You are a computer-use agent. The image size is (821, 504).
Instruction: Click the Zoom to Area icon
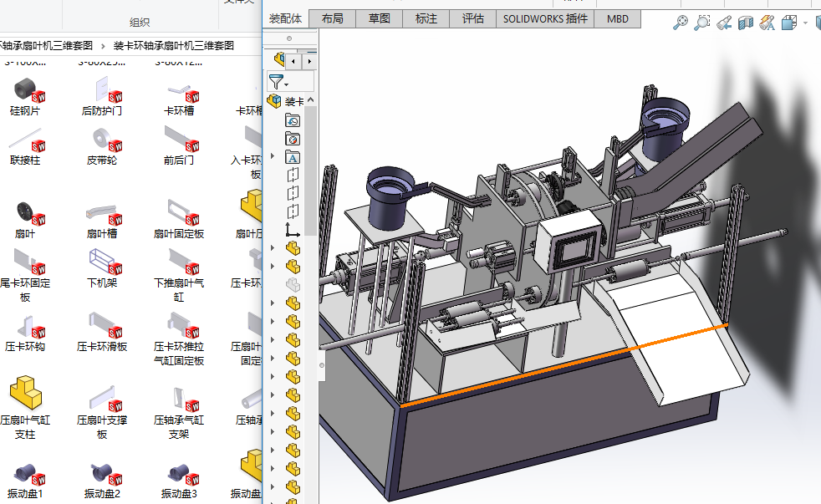(x=702, y=23)
